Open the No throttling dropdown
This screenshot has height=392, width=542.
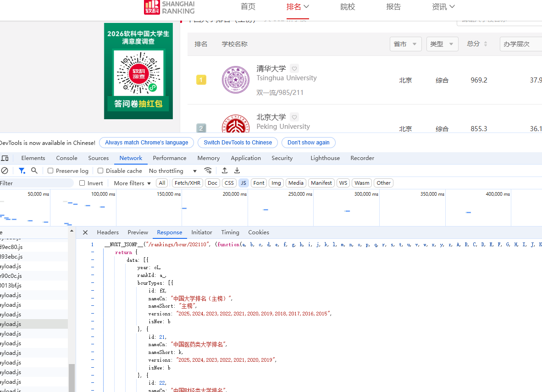[x=170, y=171]
